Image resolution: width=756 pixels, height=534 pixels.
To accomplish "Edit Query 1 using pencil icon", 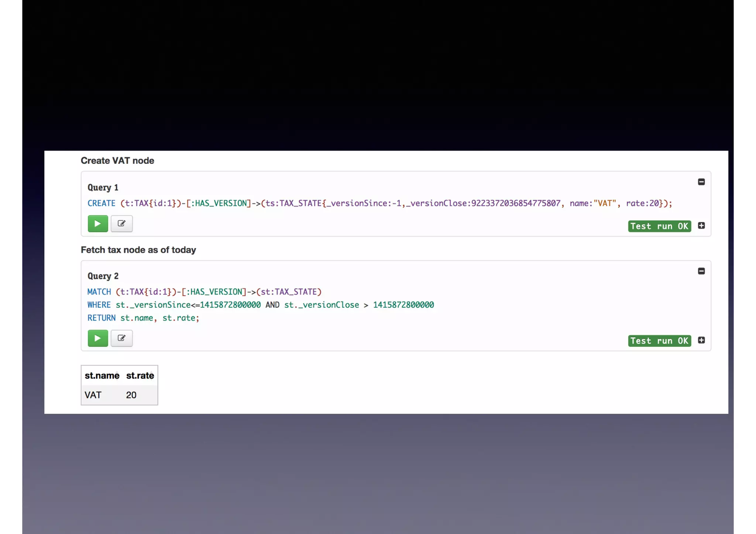I will click(x=121, y=224).
